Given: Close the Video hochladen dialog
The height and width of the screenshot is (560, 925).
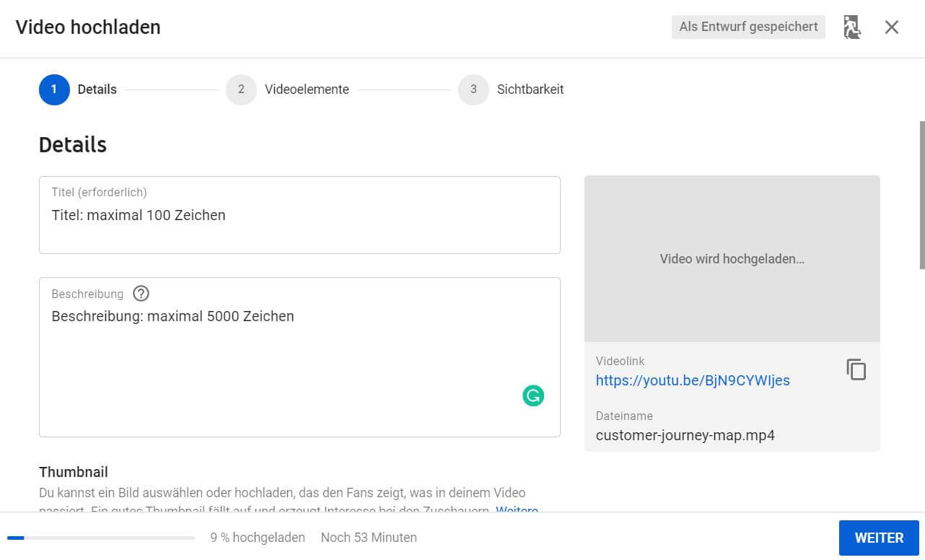Looking at the screenshot, I should click(892, 27).
